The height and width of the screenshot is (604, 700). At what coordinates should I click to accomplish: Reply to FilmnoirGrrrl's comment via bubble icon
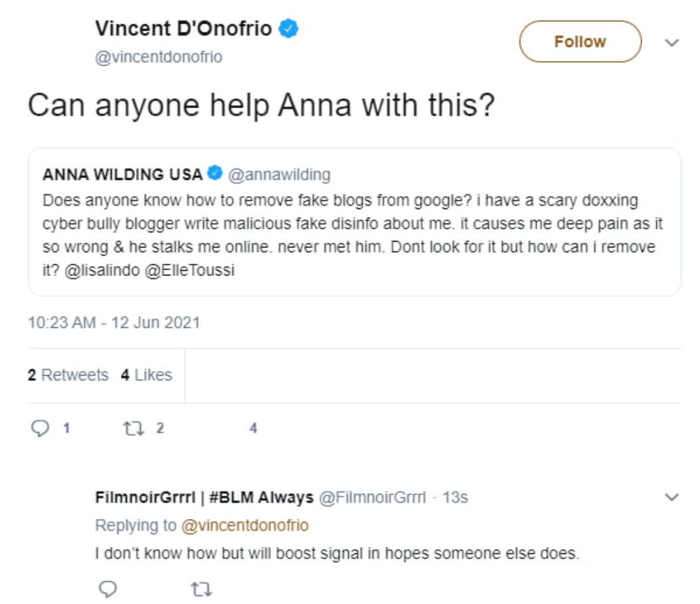coord(108,589)
